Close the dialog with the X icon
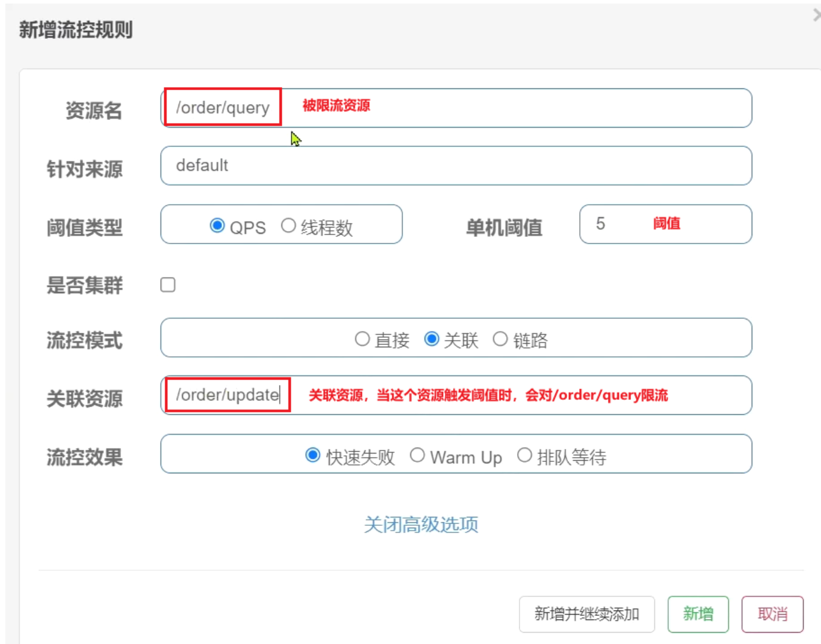Screen dimensions: 821x644 click(817, 16)
